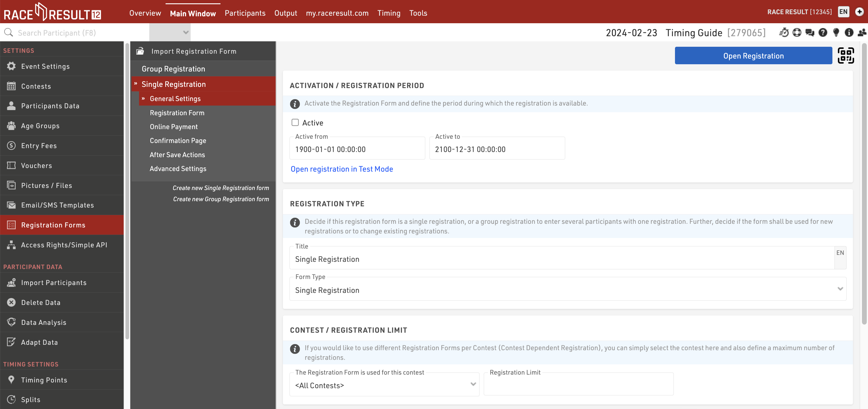Open Import Participants in sidebar
Image resolution: width=868 pixels, height=409 pixels.
(62, 283)
